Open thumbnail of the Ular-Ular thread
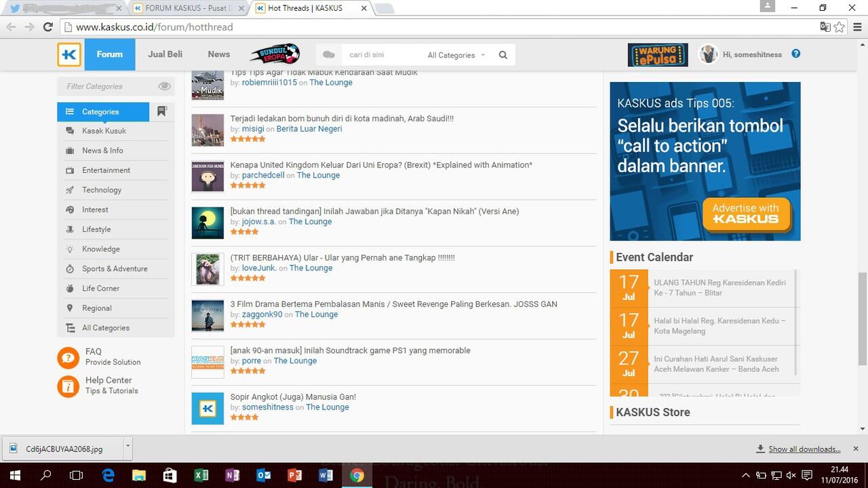This screenshot has width=868, height=488. 208,269
